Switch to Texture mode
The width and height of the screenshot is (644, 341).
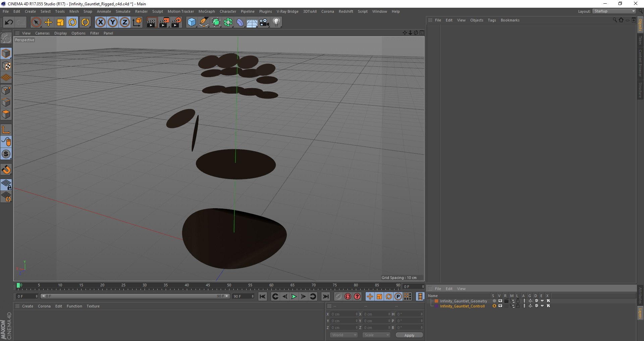[x=6, y=66]
